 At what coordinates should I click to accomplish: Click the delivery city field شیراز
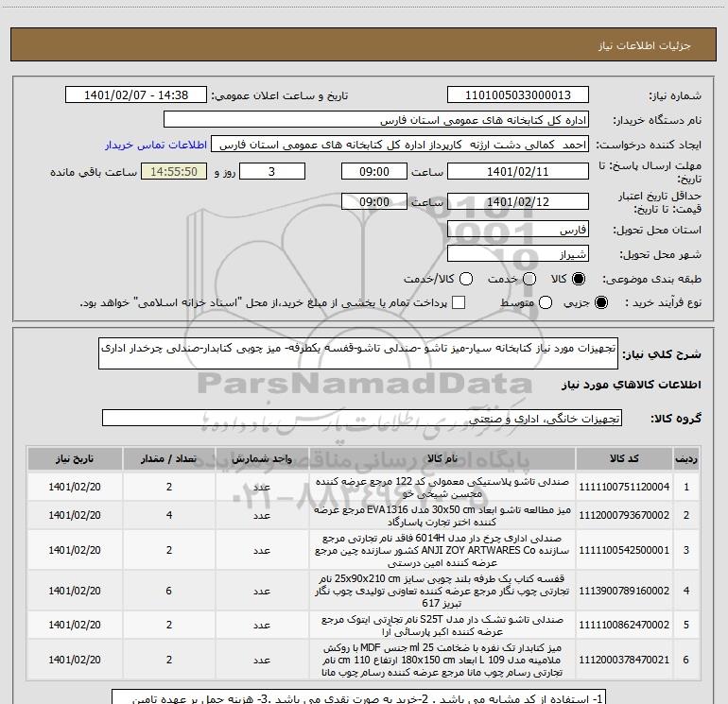click(x=518, y=253)
